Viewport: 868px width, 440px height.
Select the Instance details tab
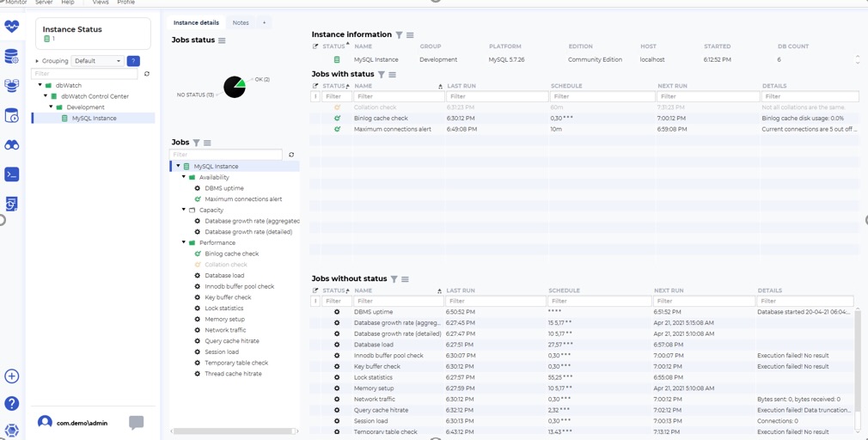pyautogui.click(x=196, y=22)
